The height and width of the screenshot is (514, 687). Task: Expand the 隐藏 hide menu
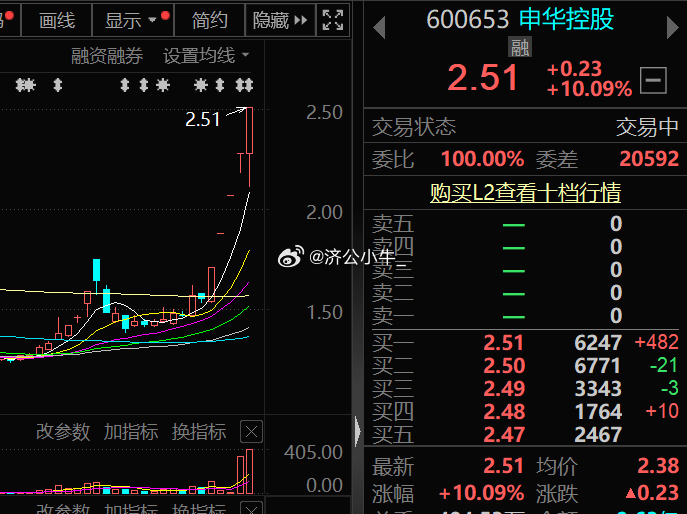click(x=280, y=20)
